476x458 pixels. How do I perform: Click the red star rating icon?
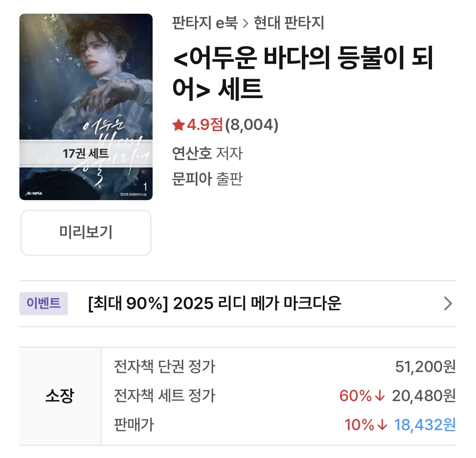[x=178, y=125]
